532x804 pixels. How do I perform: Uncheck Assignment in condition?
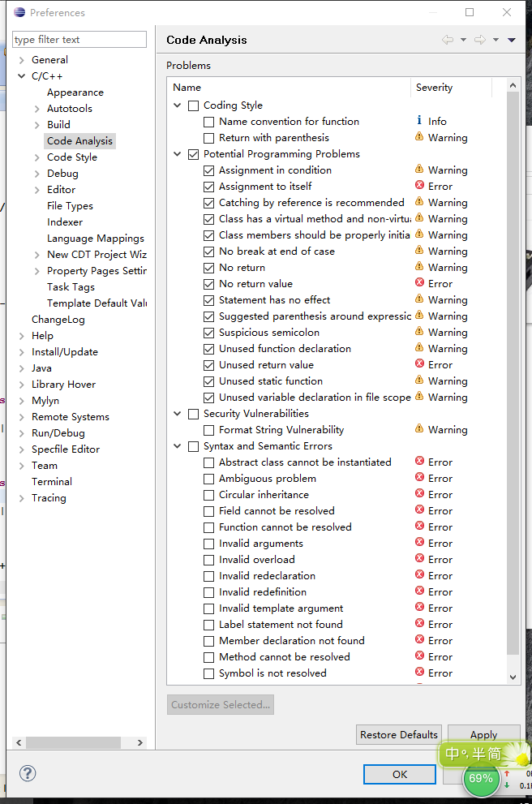coord(208,170)
